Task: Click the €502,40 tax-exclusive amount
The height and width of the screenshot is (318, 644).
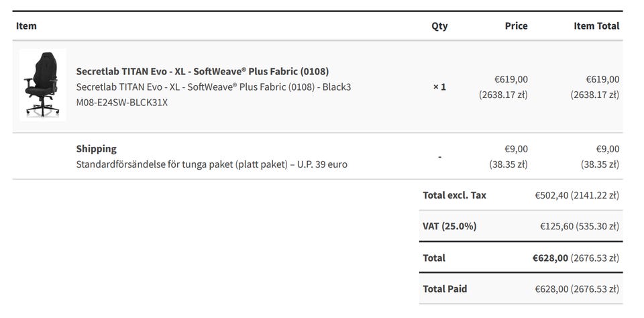Action: 551,195
